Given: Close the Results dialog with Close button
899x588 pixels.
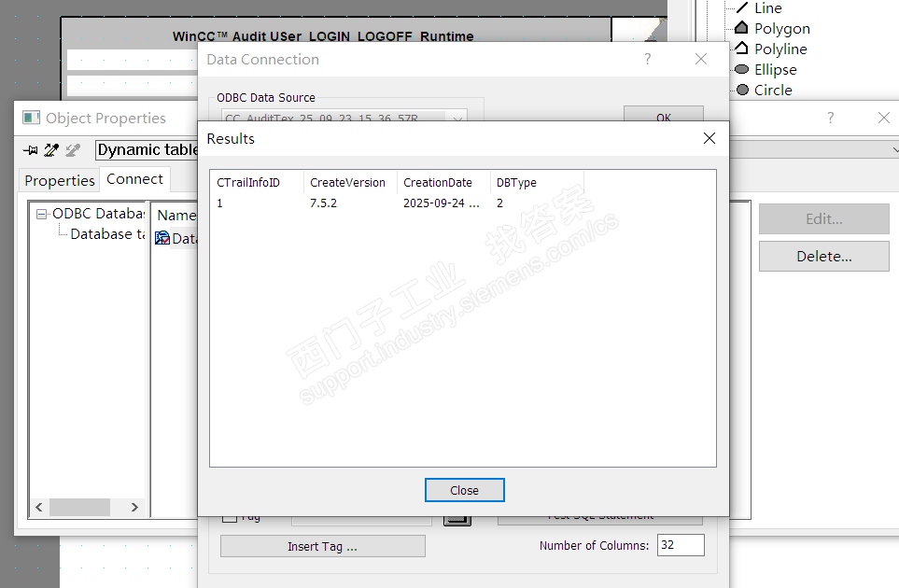Looking at the screenshot, I should 464,490.
